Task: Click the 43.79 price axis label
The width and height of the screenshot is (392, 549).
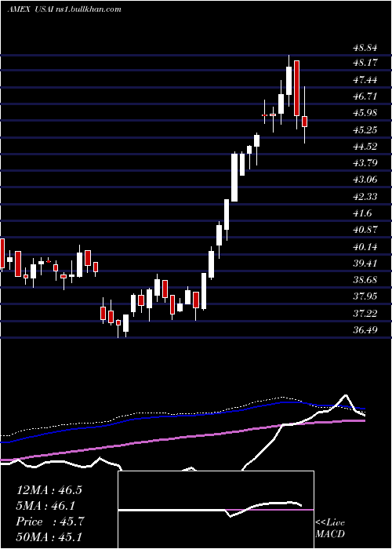Action: tap(365, 163)
